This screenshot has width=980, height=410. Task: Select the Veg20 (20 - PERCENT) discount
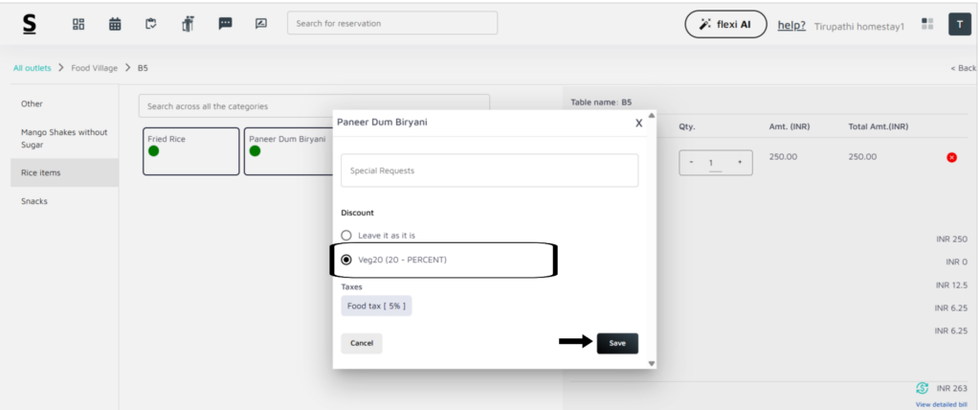[x=346, y=260]
